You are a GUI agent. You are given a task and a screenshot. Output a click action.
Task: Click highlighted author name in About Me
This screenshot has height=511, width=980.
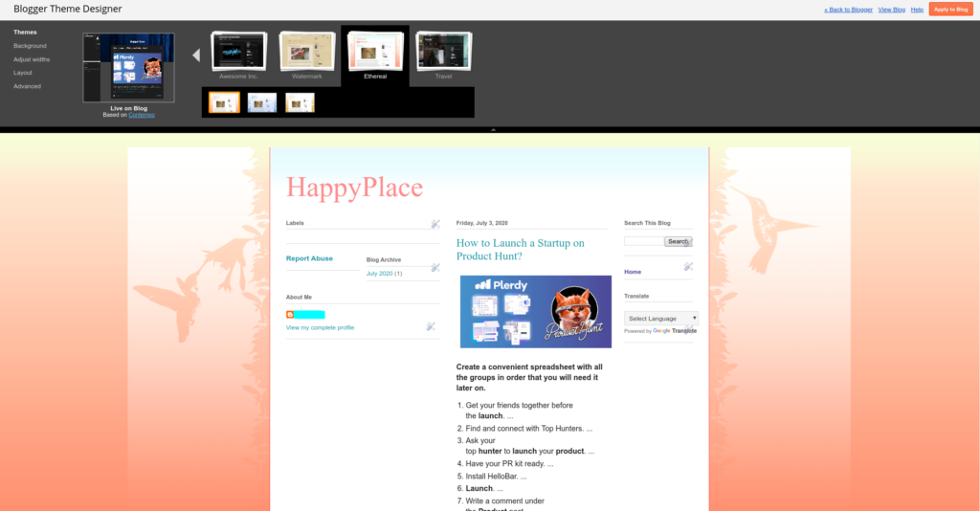click(309, 315)
